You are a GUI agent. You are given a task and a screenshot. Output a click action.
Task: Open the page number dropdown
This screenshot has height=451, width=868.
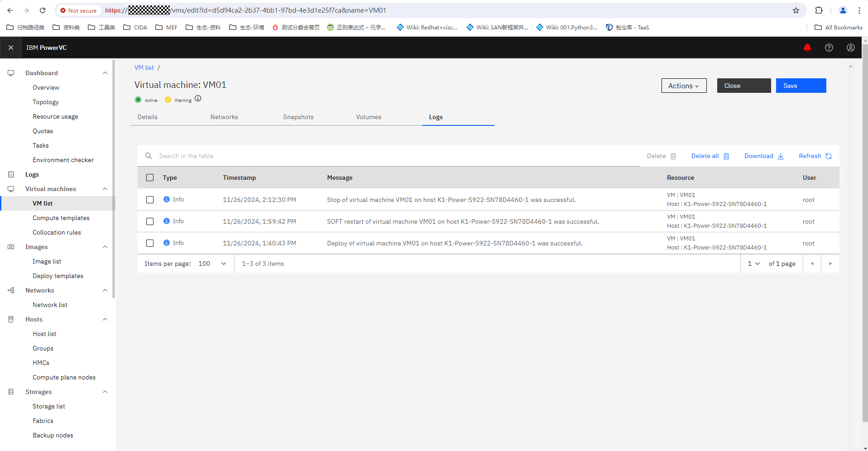coord(753,264)
